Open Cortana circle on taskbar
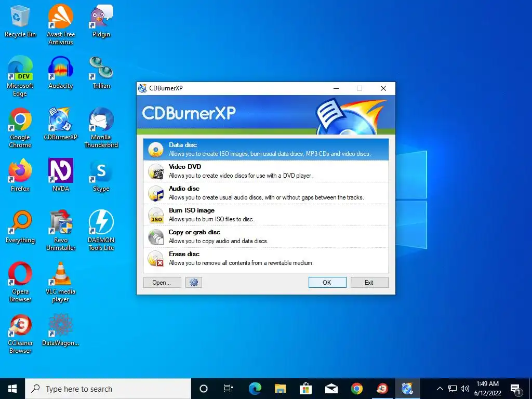The width and height of the screenshot is (532, 399). [203, 389]
